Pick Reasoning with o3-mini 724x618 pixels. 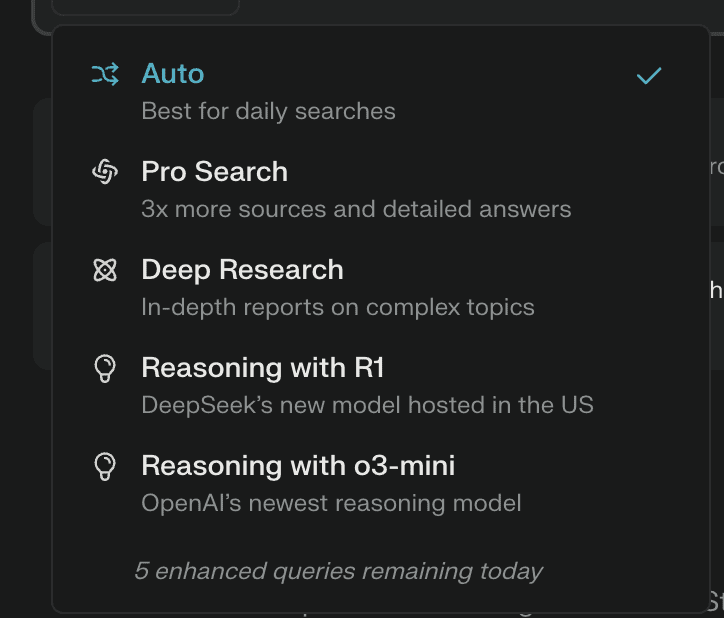click(298, 466)
